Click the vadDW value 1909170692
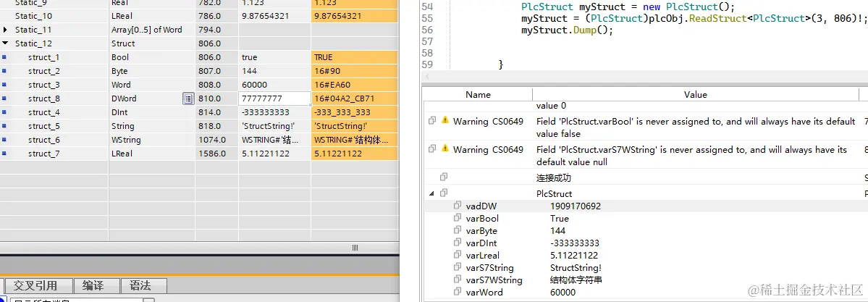This screenshot has height=302, width=868. click(575, 206)
